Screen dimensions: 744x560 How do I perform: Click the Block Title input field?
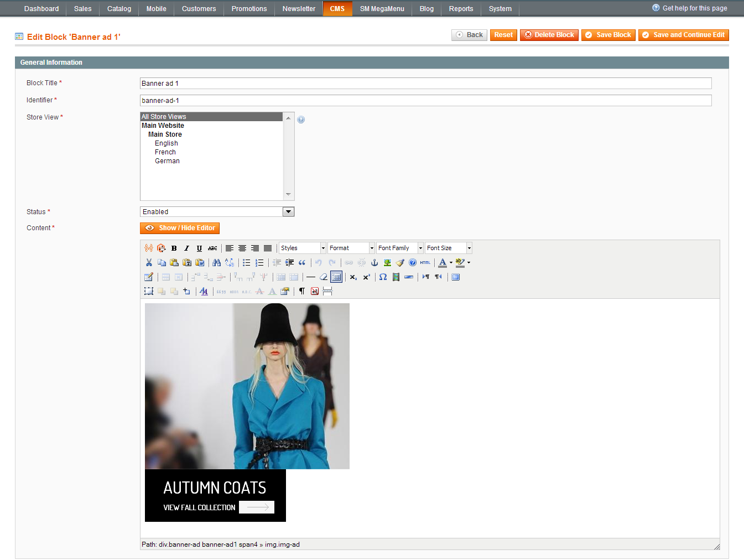point(425,84)
